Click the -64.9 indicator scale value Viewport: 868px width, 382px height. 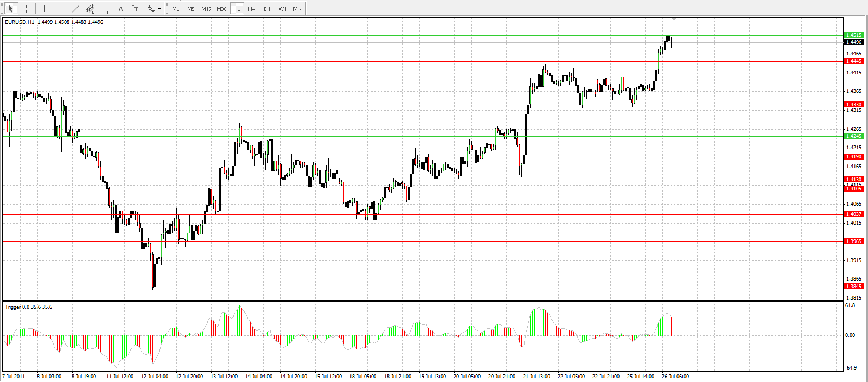(851, 368)
